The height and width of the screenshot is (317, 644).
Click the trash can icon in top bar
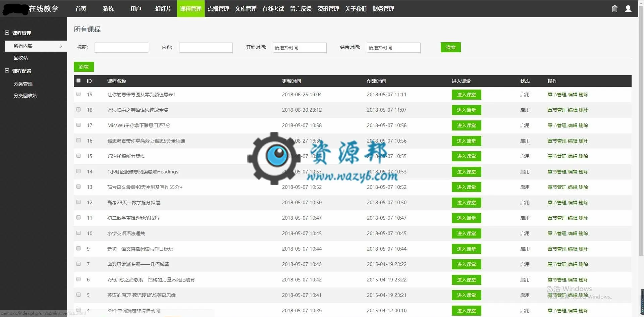click(x=614, y=9)
